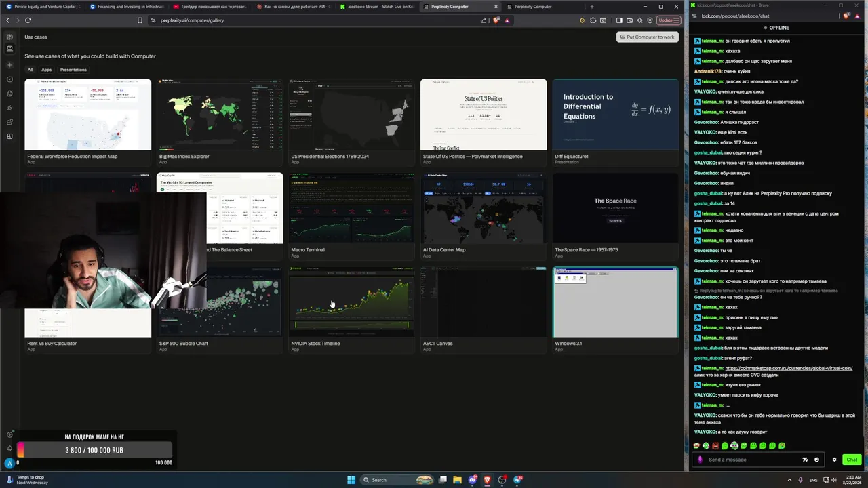
Task: Open Federal Workforce Reduction Impact Map thumbnail
Action: pos(88,115)
